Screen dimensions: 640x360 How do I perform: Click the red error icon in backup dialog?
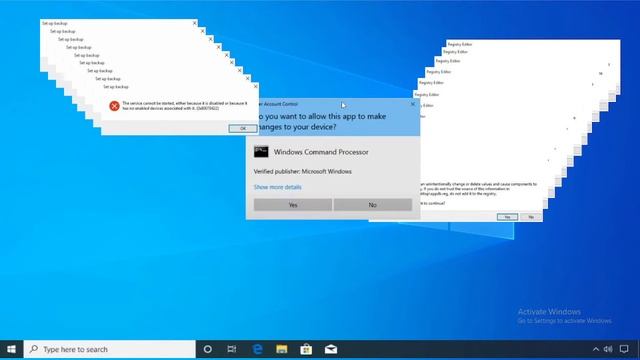pos(114,106)
